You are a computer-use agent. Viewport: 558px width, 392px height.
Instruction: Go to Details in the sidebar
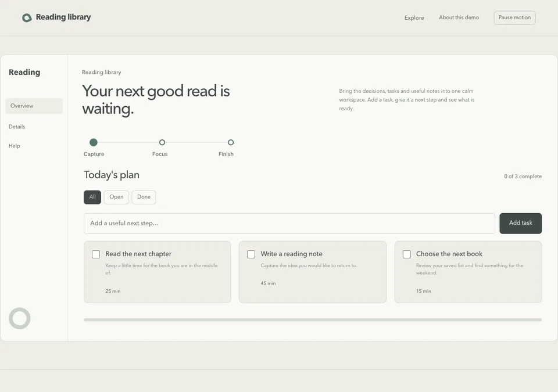(x=17, y=127)
